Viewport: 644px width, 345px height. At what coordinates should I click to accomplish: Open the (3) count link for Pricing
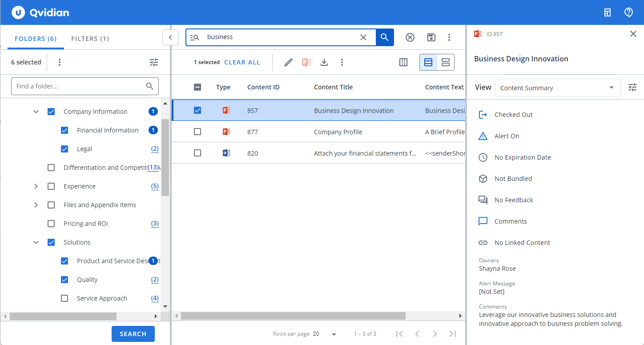click(155, 224)
